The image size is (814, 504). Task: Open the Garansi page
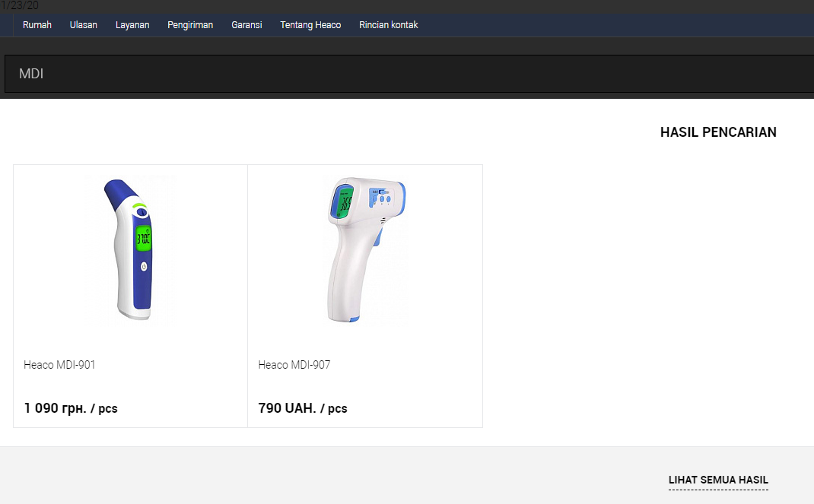[x=246, y=25]
